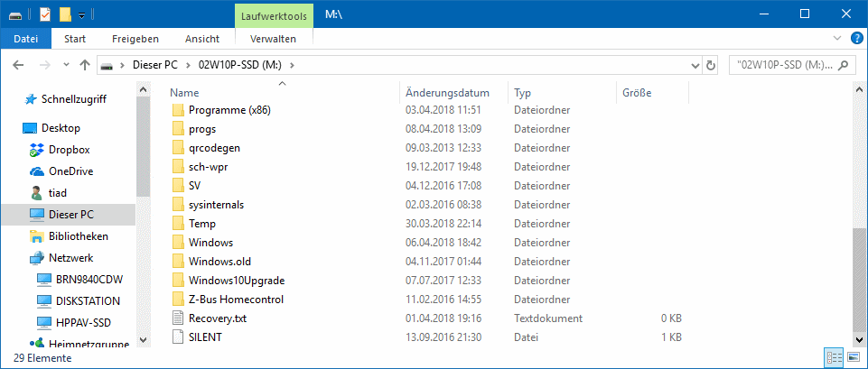This screenshot has height=369, width=868.
Task: Open Customize Quick Access Toolbar dropdown
Action: pyautogui.click(x=82, y=14)
